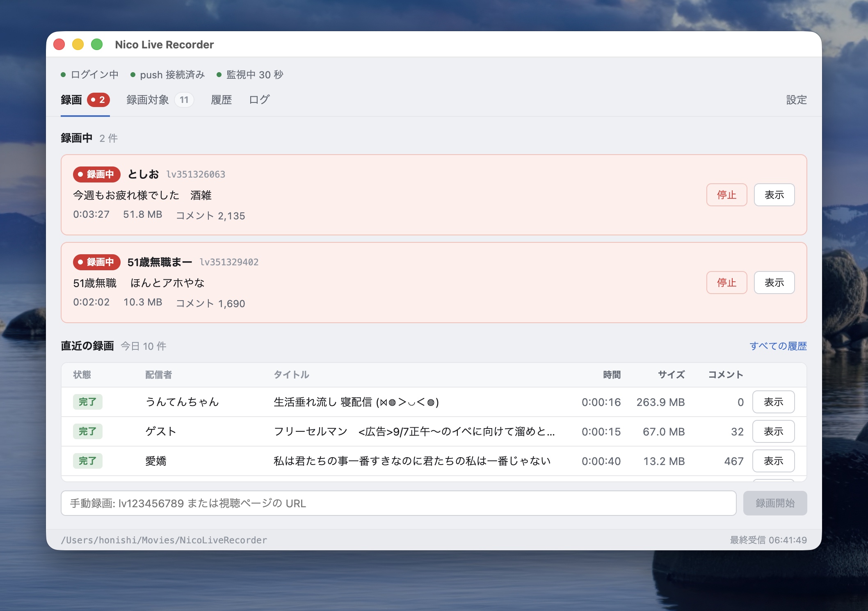Click the title 今週もお疲れ様でした 酒雑

click(x=142, y=195)
